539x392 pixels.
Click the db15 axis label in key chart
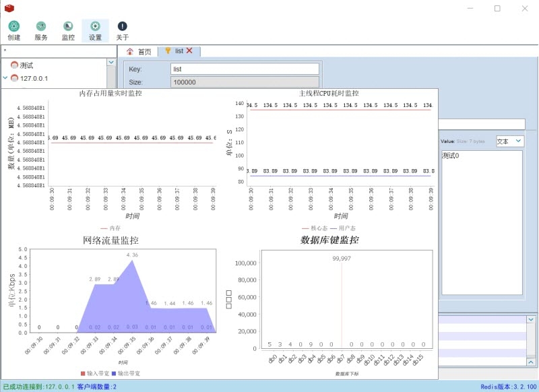(418, 360)
